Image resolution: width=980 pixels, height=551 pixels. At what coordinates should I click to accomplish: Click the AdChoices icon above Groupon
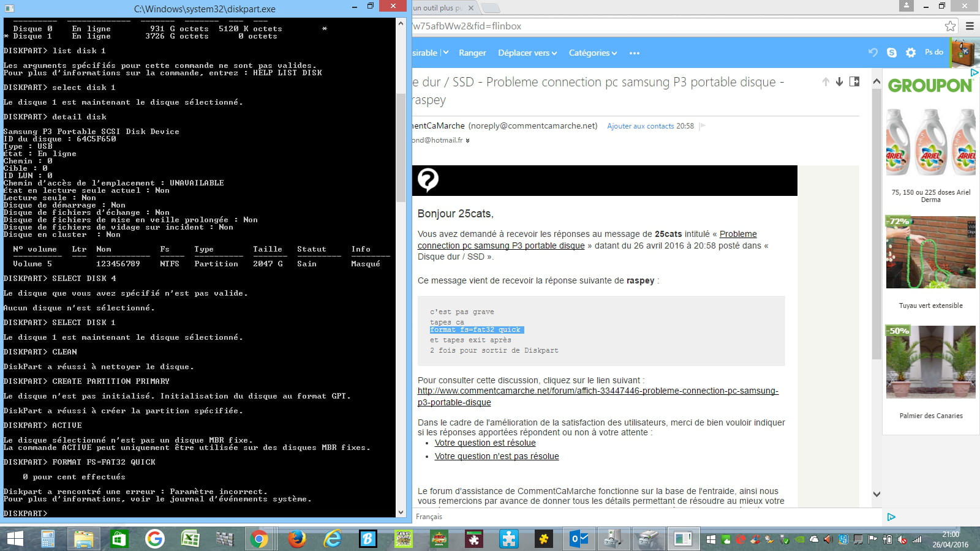(x=974, y=72)
